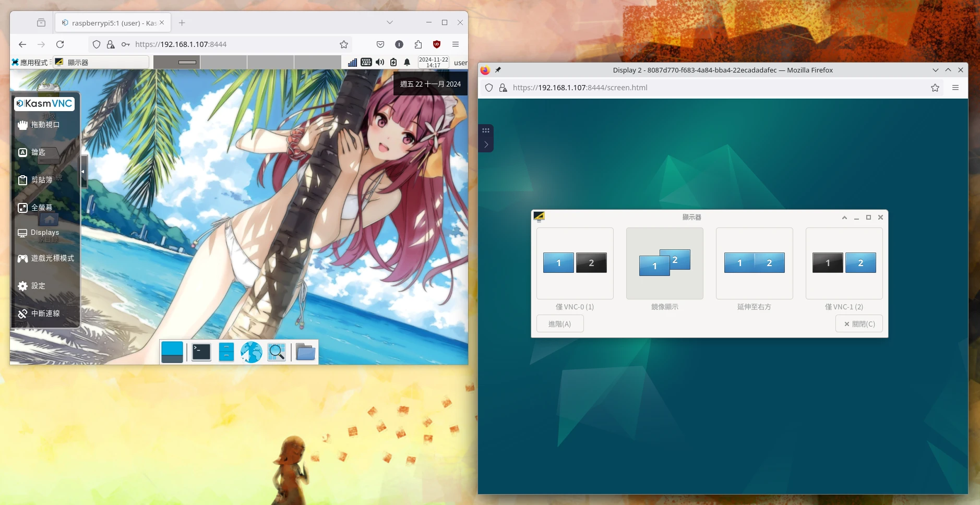The width and height of the screenshot is (980, 505).
Task: Select the raspberrypi5:1 browser tab
Action: tap(110, 23)
